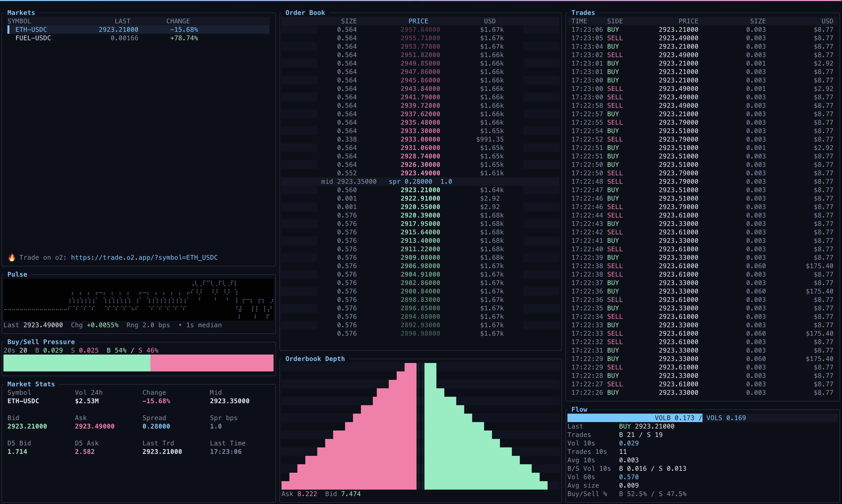The image size is (842, 504).
Task: Click the Ask 8.222 depth total
Action: (299, 494)
